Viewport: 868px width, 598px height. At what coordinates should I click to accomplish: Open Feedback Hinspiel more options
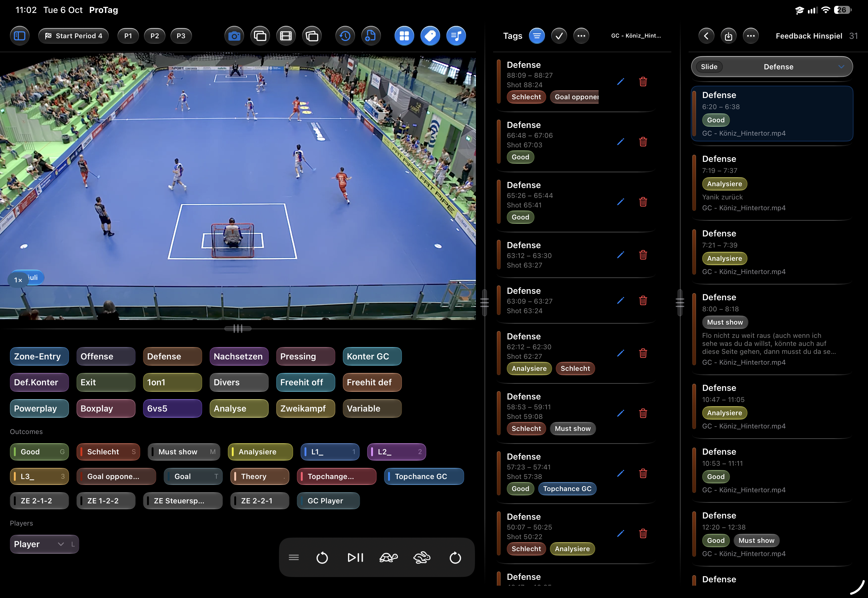(x=751, y=36)
